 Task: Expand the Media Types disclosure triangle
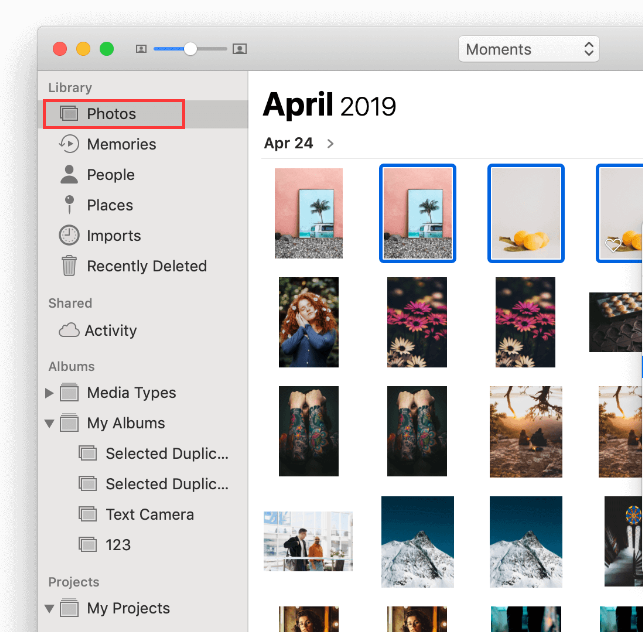tap(49, 393)
